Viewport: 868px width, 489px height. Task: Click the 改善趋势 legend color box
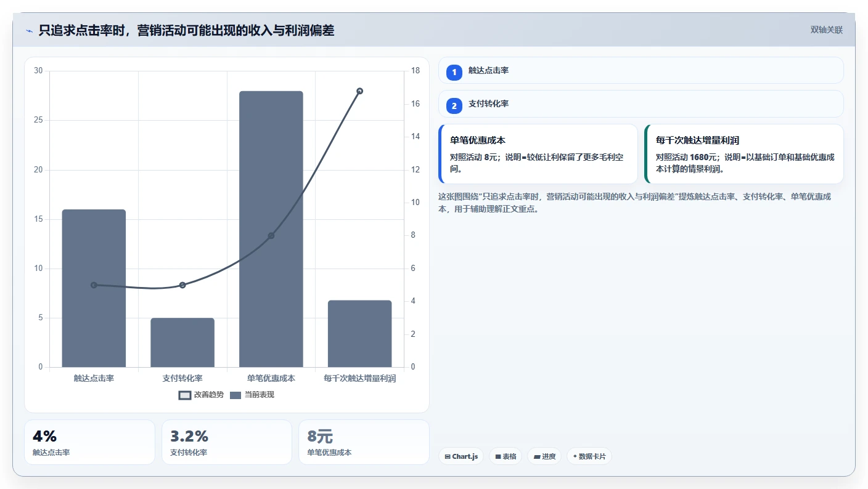click(185, 395)
